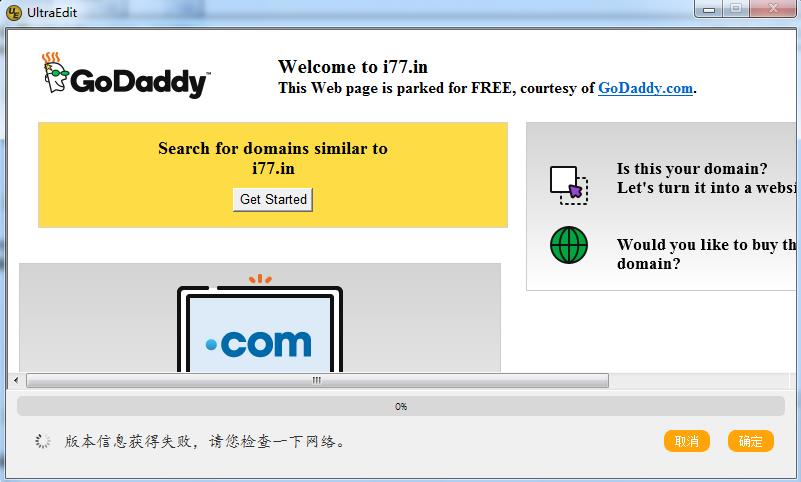
Task: Minimize the UltraEdit window
Action: point(709,9)
